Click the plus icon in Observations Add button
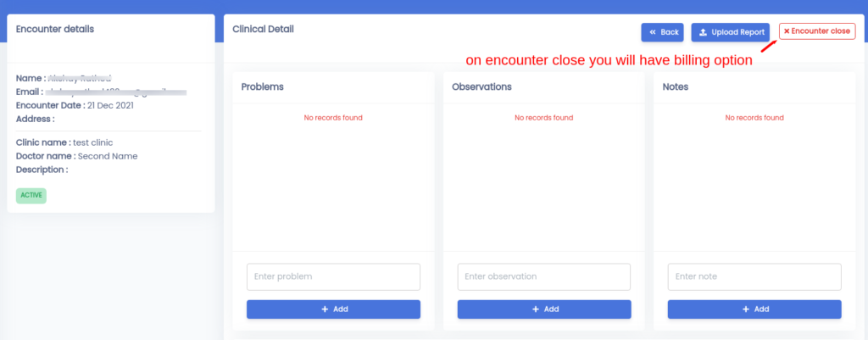 click(x=536, y=309)
